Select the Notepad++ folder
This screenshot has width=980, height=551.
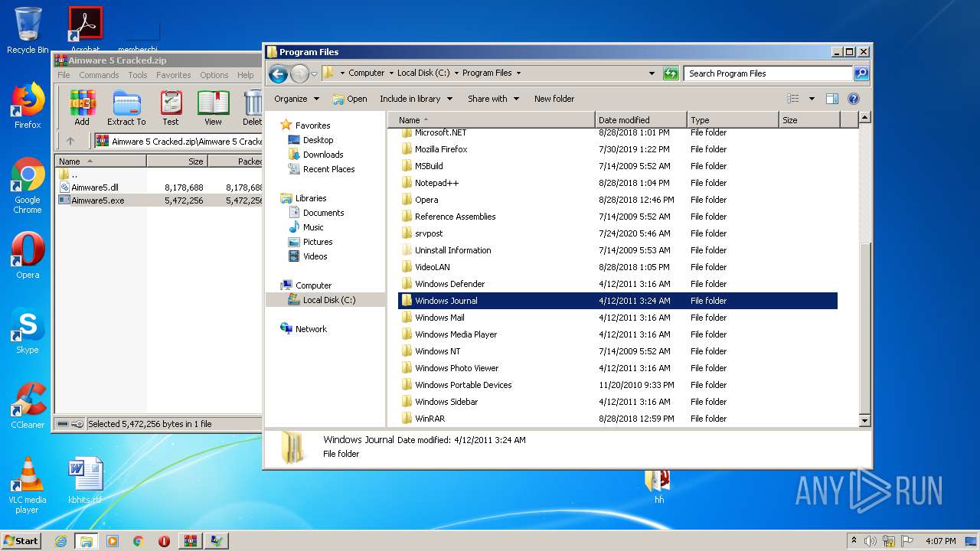tap(619, 183)
